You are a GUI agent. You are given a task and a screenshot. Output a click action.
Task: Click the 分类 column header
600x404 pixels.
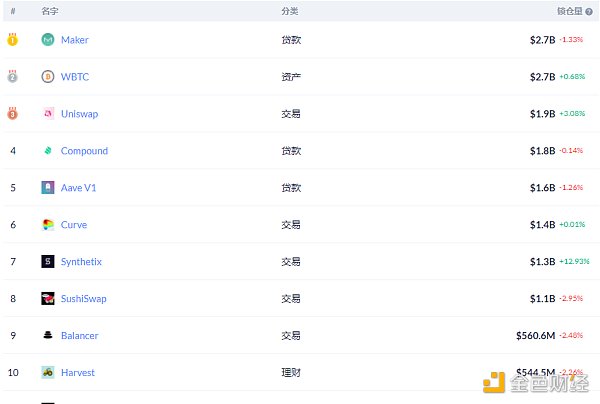tap(290, 11)
